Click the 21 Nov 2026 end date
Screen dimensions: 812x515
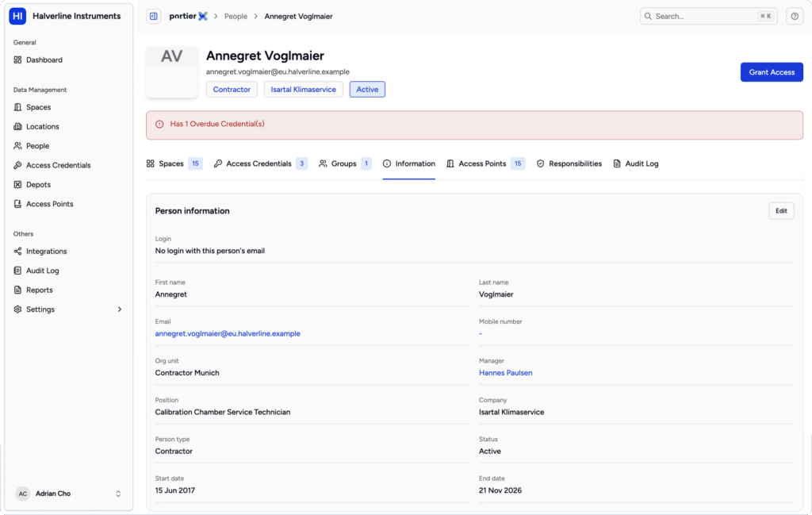coord(500,490)
